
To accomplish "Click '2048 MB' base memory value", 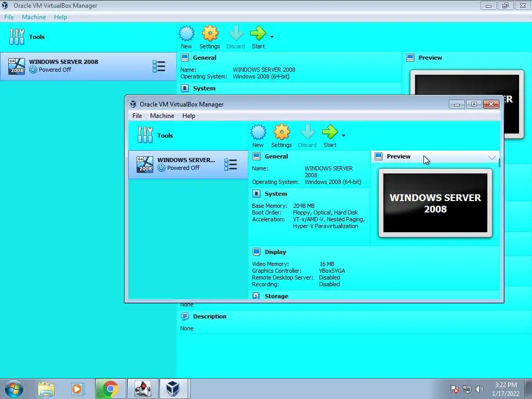I will point(304,206).
